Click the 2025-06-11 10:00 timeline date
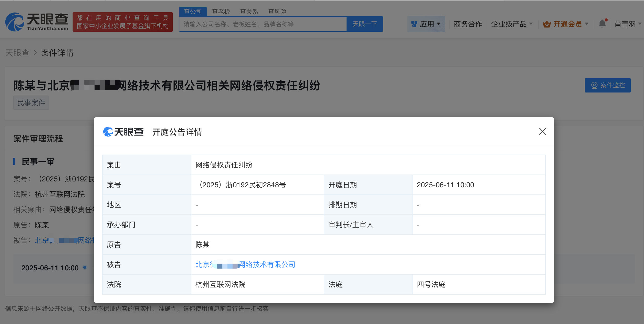 tap(50, 268)
